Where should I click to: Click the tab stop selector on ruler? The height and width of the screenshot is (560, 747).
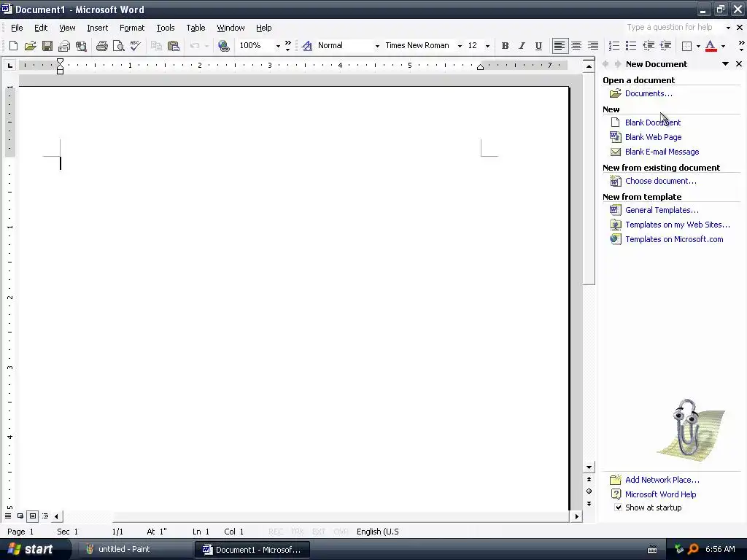pyautogui.click(x=10, y=66)
